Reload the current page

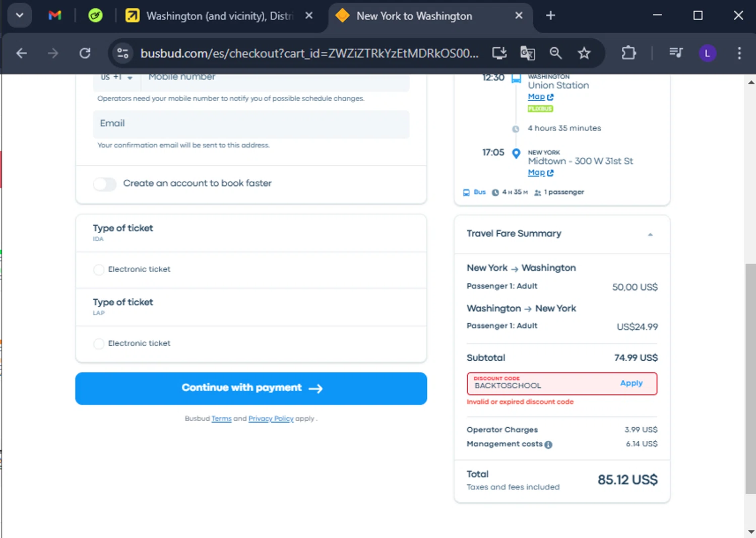pos(85,53)
